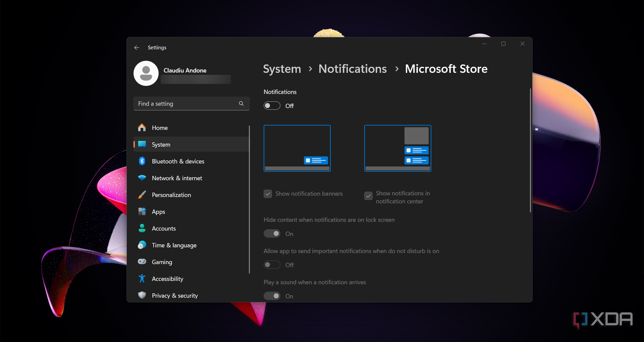Click Notifications in the breadcrumb
This screenshot has width=644, height=342.
tap(353, 69)
